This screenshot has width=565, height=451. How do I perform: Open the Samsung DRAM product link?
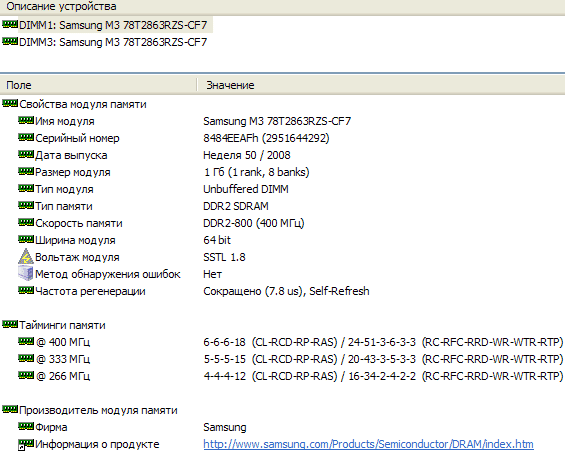[x=368, y=444]
